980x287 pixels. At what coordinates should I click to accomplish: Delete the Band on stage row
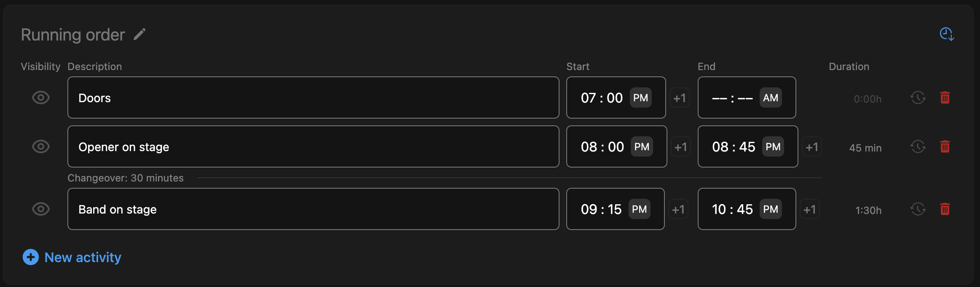pos(945,209)
